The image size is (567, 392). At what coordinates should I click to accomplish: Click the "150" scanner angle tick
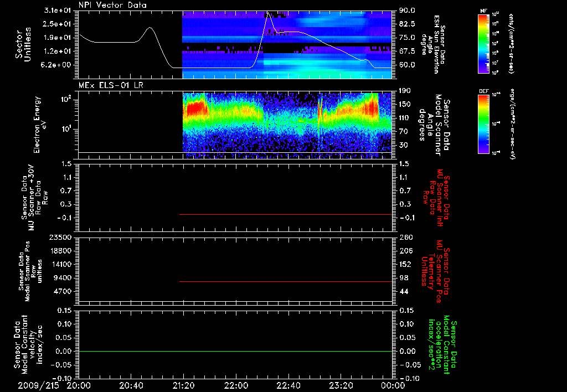[x=405, y=104]
